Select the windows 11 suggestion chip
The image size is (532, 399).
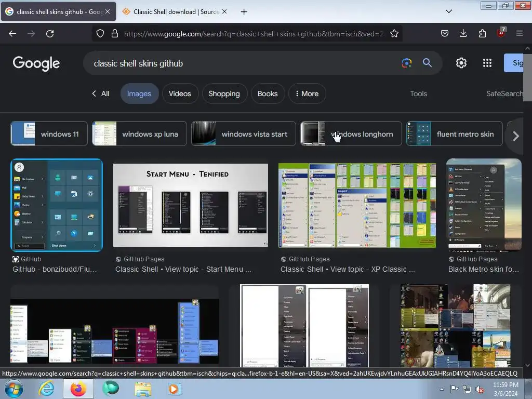[49, 134]
